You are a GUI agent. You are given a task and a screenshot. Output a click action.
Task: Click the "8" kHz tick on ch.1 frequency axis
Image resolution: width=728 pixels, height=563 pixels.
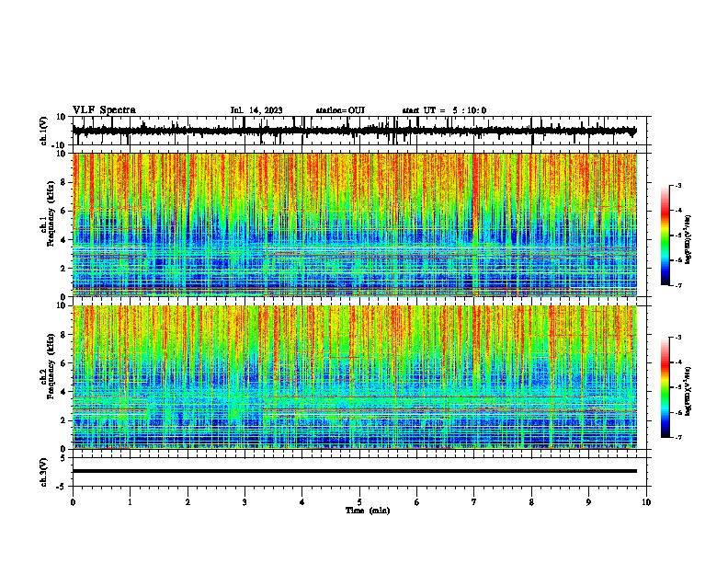63,182
